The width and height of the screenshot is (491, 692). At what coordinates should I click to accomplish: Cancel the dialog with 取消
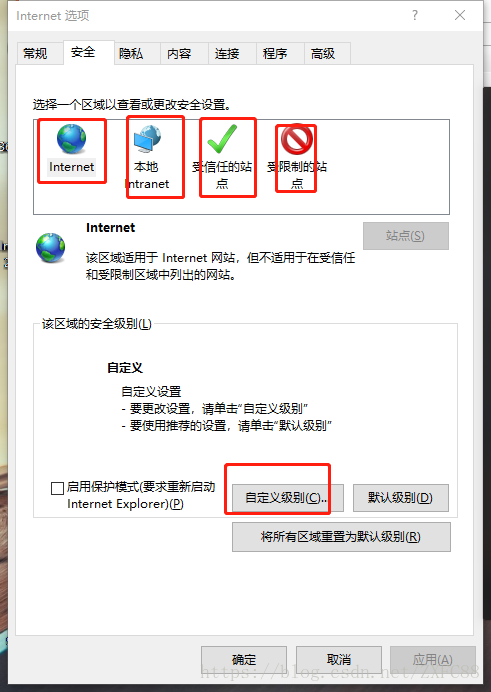tap(339, 660)
